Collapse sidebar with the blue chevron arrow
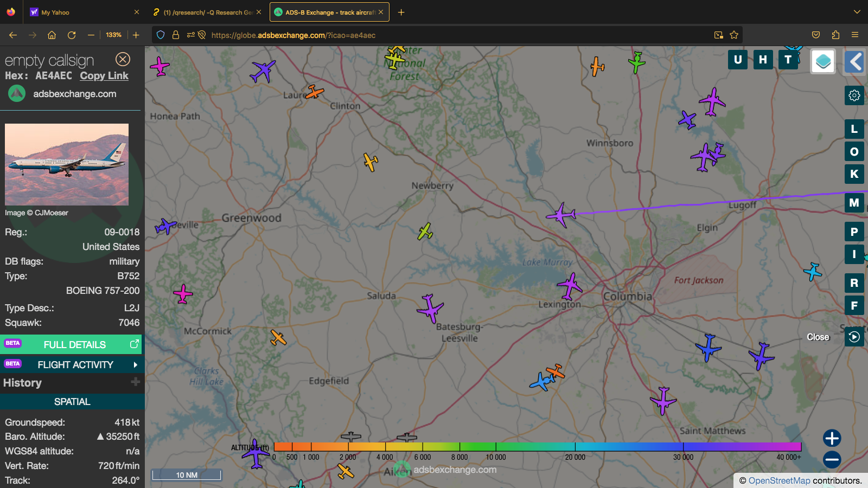This screenshot has width=868, height=488. click(x=855, y=62)
